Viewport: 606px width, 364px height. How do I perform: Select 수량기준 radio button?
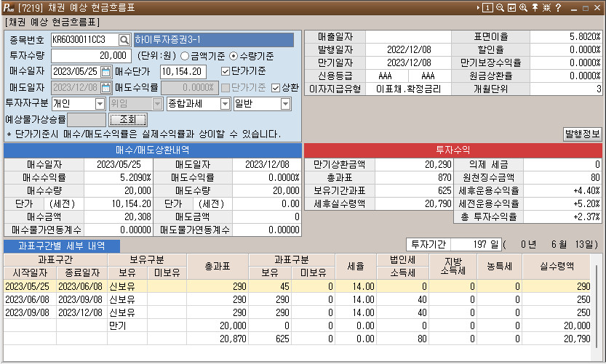coord(234,56)
